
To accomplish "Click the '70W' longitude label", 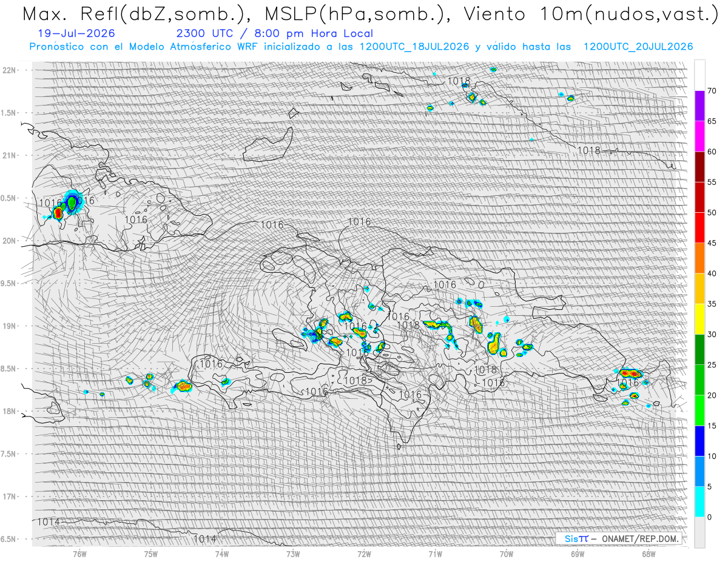I will click(507, 554).
